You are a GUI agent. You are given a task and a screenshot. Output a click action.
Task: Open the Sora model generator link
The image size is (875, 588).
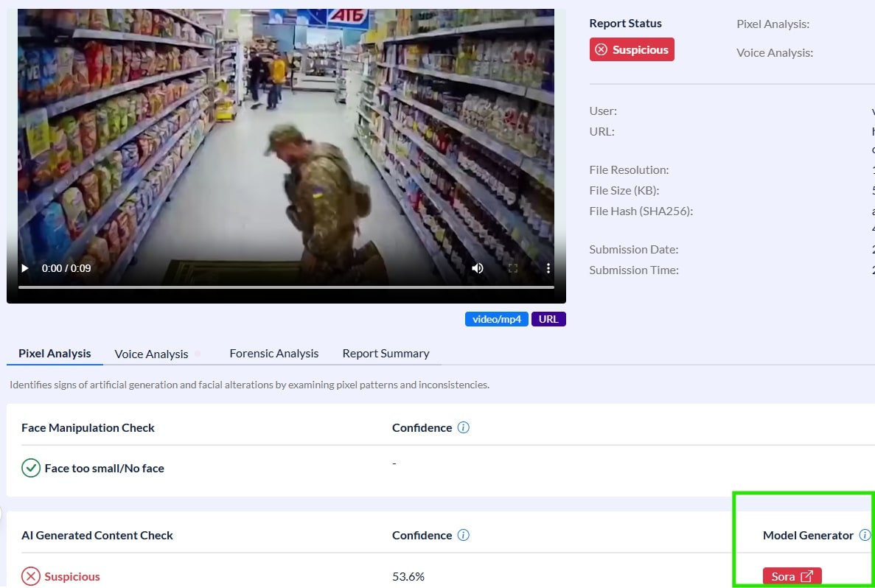click(x=792, y=576)
